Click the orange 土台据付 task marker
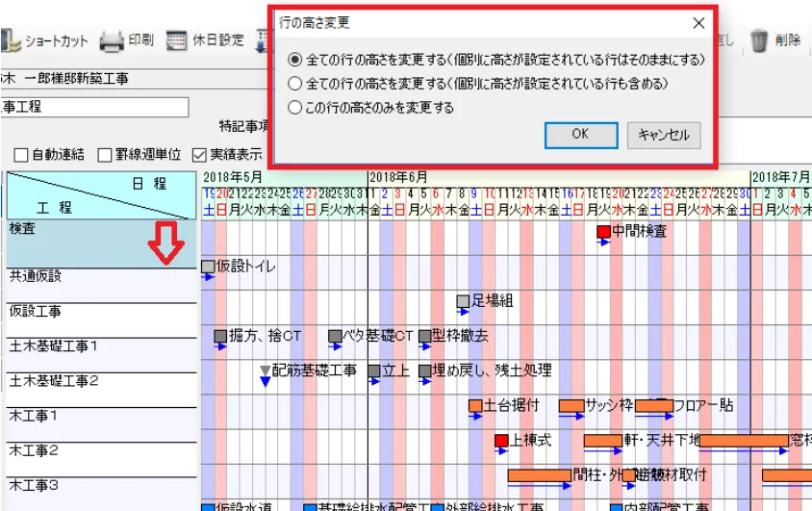 coord(475,405)
